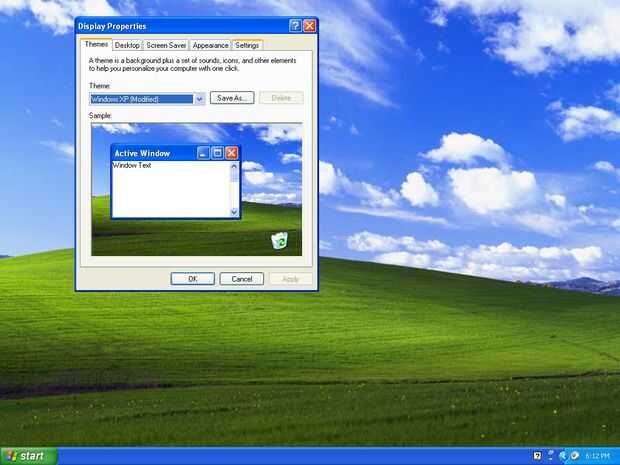This screenshot has width=620, height=465.
Task: Click the "Theme:" label
Action: 100,86
